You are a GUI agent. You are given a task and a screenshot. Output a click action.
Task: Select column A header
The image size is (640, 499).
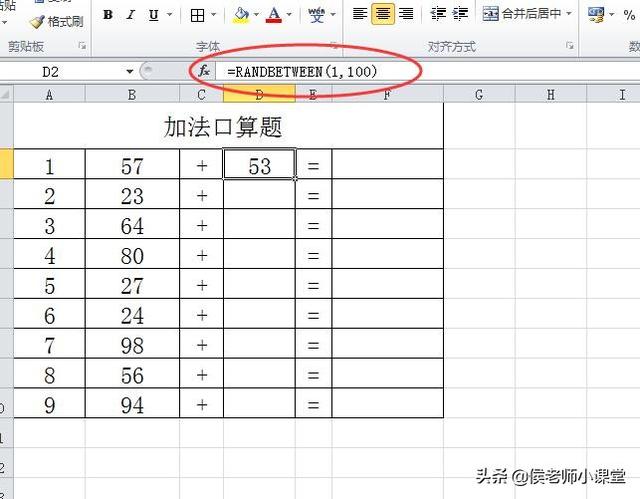(x=49, y=95)
